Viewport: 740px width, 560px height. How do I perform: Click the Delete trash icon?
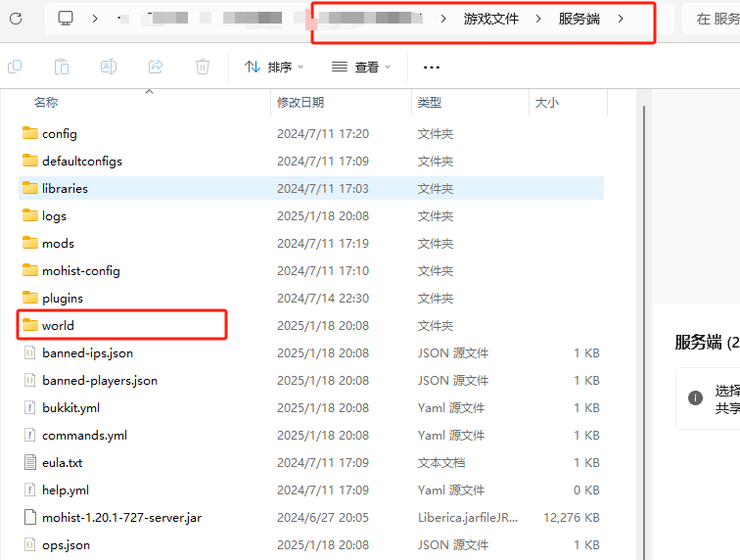[203, 67]
